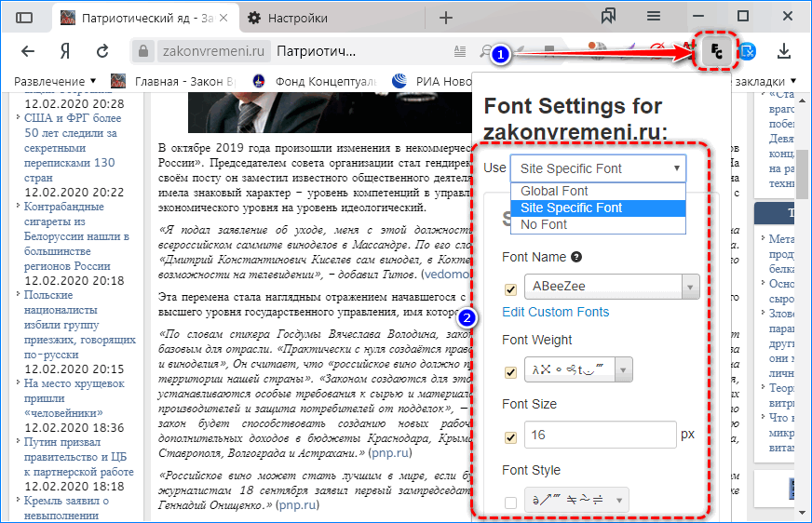Select the 'No Font' option

(x=544, y=224)
